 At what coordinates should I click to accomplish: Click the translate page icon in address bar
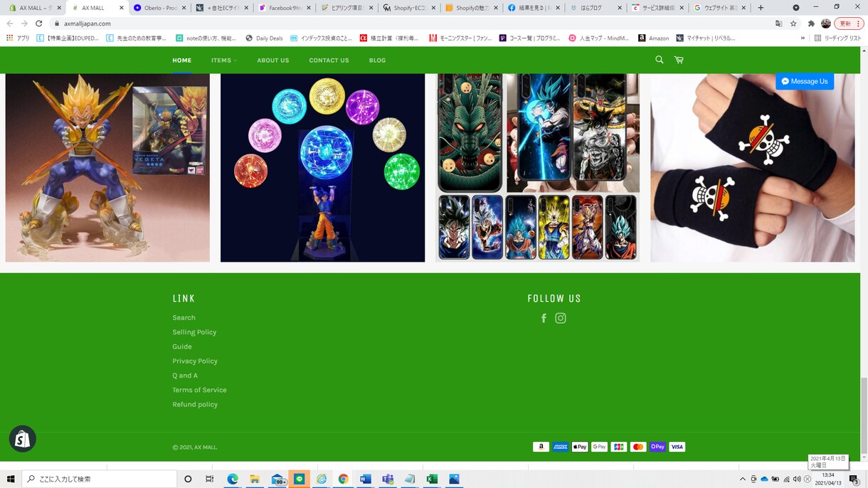click(x=778, y=23)
